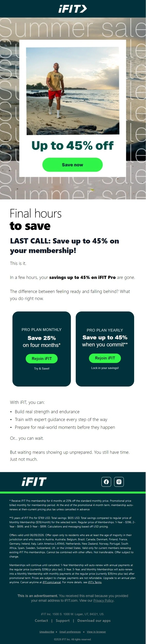
Task: Open the Facebook icon in the footer
Action: (x=106, y=482)
